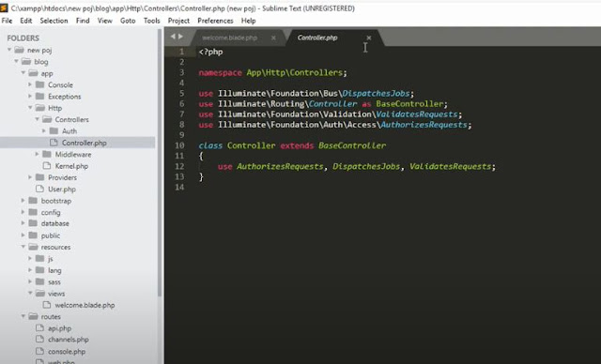Click the bootstrap folder icon

[x=33, y=200]
